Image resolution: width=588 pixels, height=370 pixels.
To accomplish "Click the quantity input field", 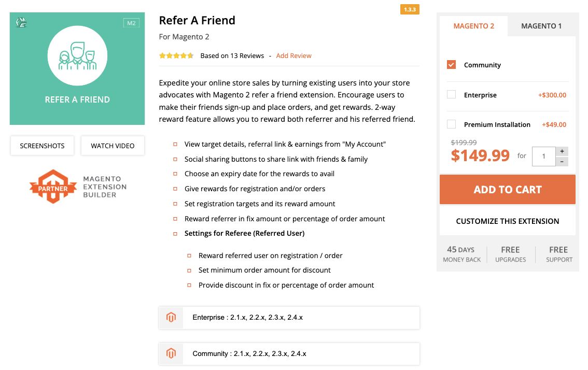I will 543,156.
